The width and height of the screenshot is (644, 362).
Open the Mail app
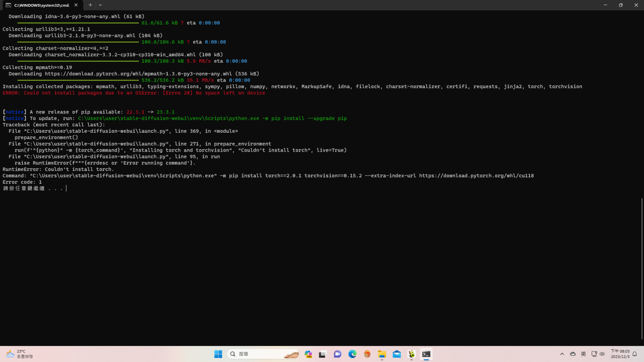tap(397, 354)
